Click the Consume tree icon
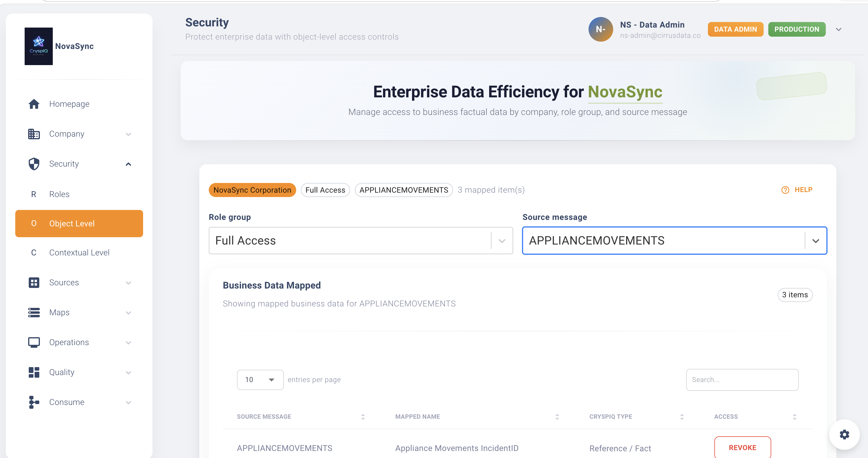This screenshot has height=458, width=868. [34, 402]
